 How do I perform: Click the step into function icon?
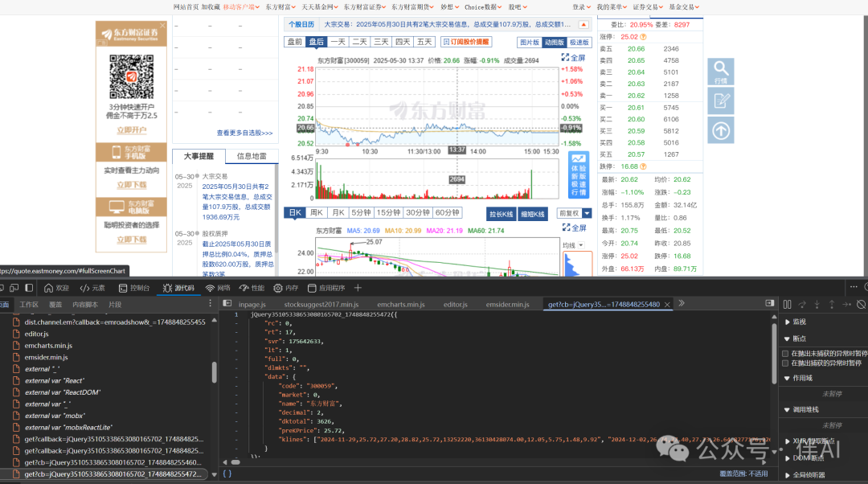pos(817,304)
